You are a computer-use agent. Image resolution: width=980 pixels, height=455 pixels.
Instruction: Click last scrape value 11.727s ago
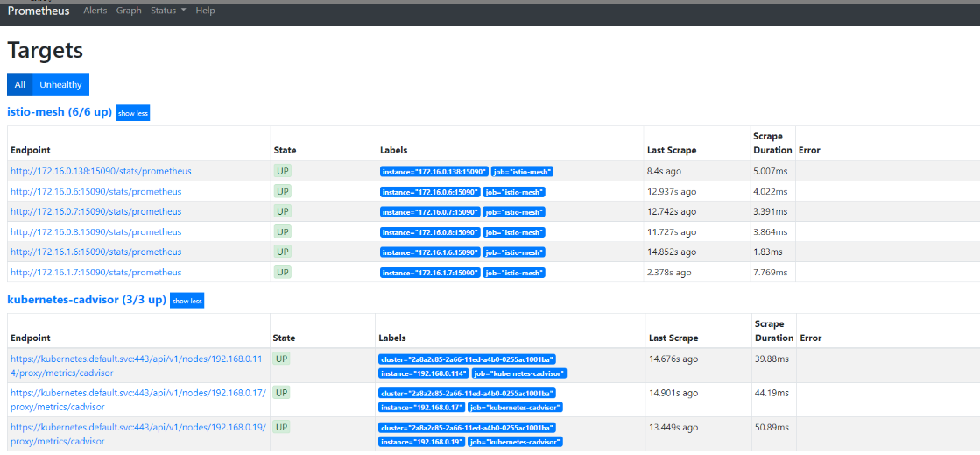point(672,232)
